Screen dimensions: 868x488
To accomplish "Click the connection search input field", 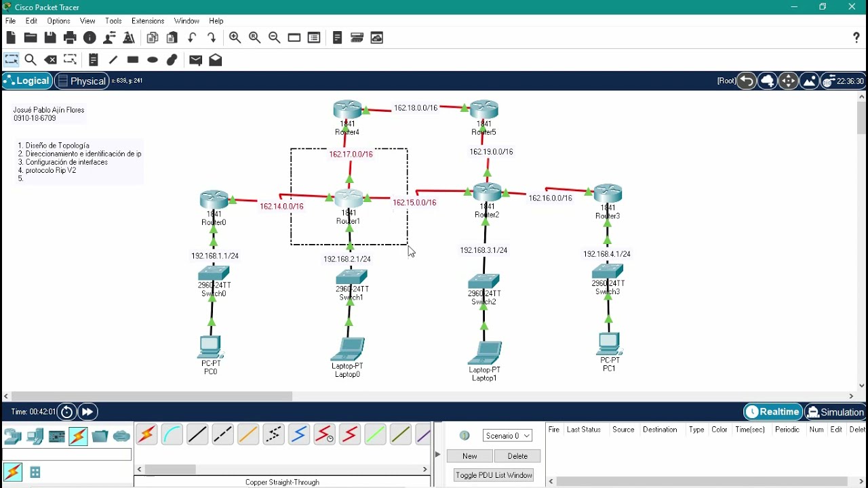I will coord(67,455).
